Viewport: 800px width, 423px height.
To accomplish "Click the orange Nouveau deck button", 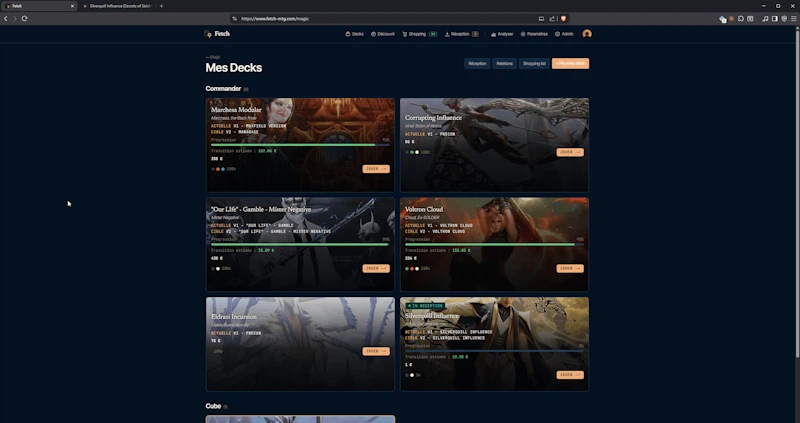I will (570, 63).
